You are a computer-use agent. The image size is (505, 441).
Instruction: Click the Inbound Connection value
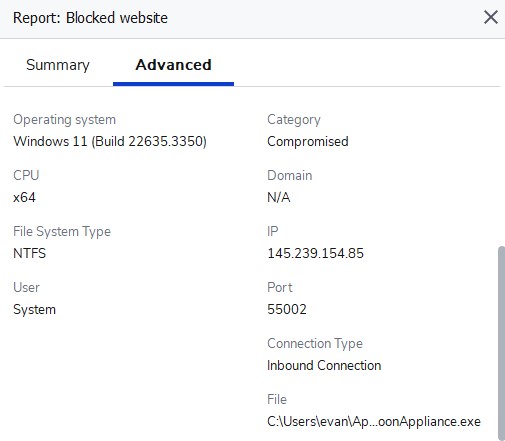[x=324, y=365]
